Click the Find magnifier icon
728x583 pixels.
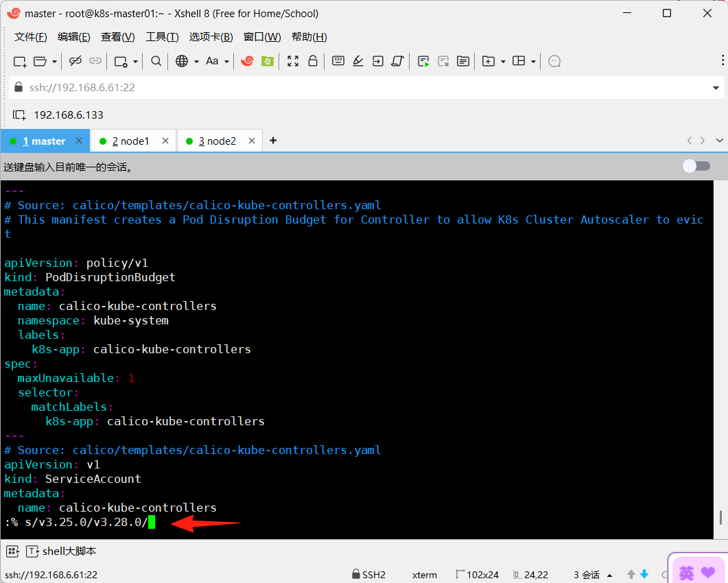[x=156, y=61]
